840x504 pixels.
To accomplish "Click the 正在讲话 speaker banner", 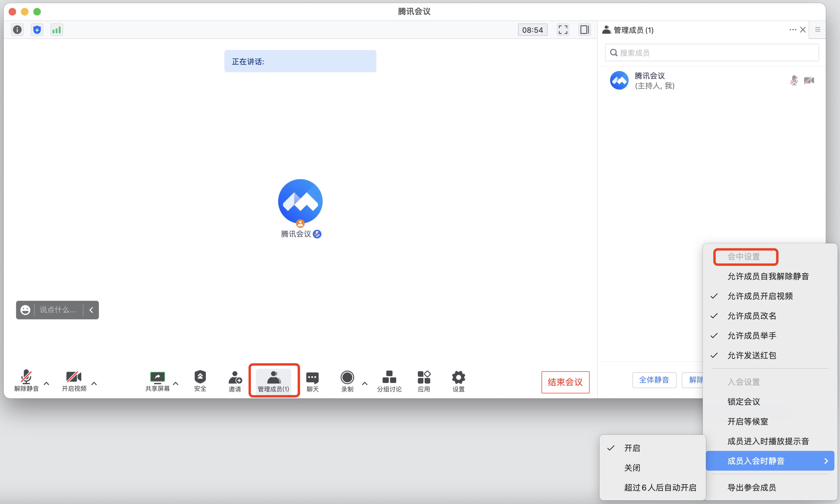I will click(x=300, y=61).
